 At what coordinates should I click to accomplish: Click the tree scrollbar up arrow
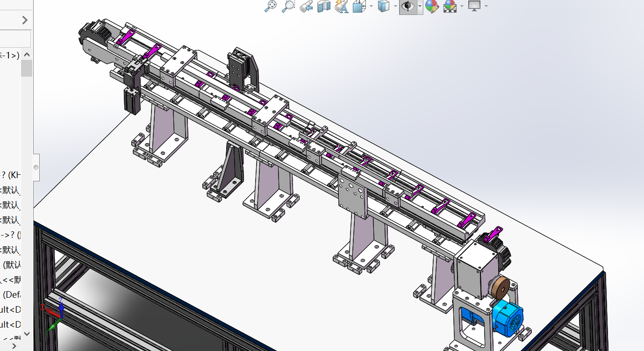(x=27, y=55)
